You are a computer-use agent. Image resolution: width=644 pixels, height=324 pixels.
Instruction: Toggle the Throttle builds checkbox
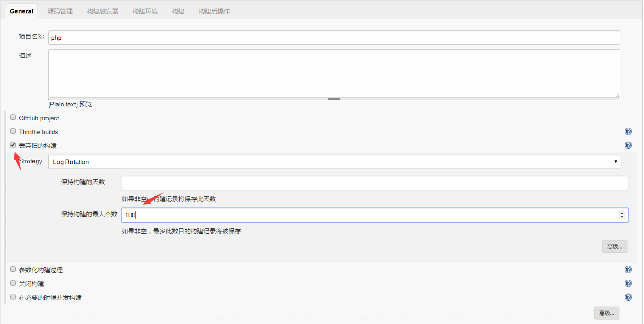pyautogui.click(x=13, y=131)
